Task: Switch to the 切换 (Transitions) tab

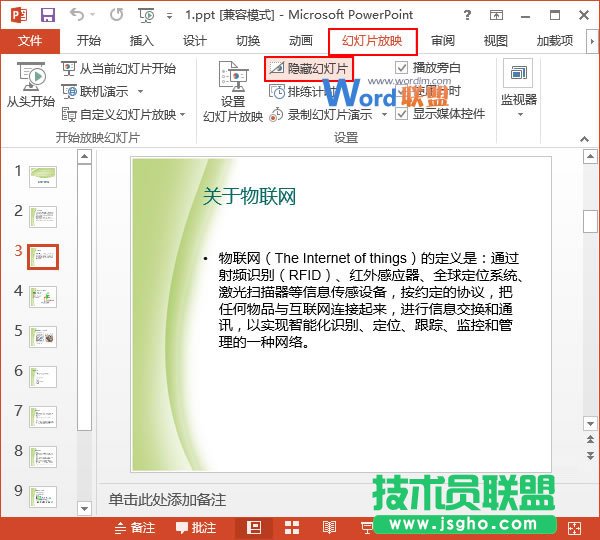Action: (248, 41)
